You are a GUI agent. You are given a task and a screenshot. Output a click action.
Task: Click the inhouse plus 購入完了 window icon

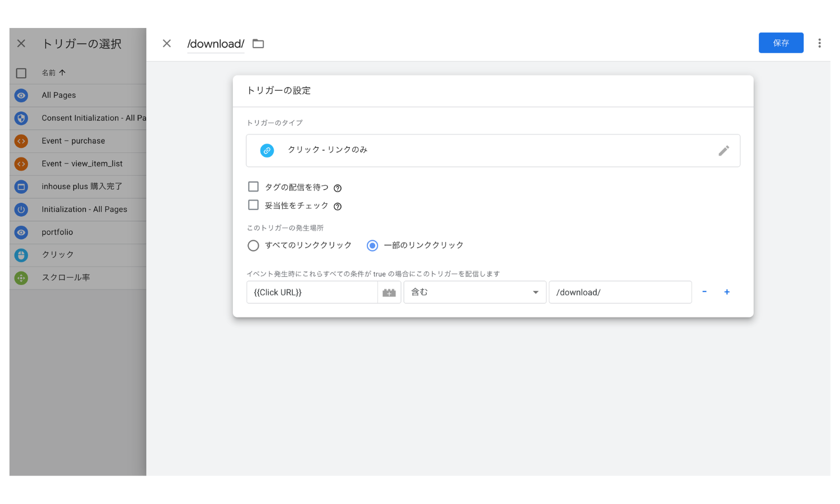click(21, 186)
